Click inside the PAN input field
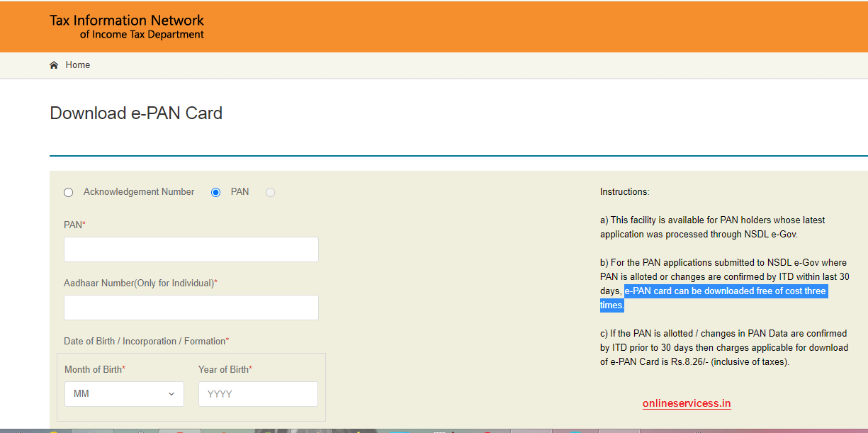This screenshot has height=433, width=868. (x=191, y=249)
